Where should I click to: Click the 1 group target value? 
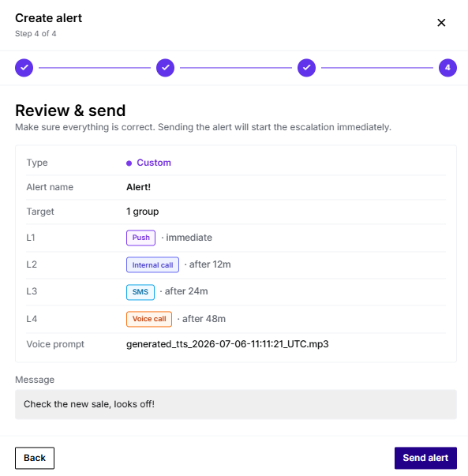[142, 212]
